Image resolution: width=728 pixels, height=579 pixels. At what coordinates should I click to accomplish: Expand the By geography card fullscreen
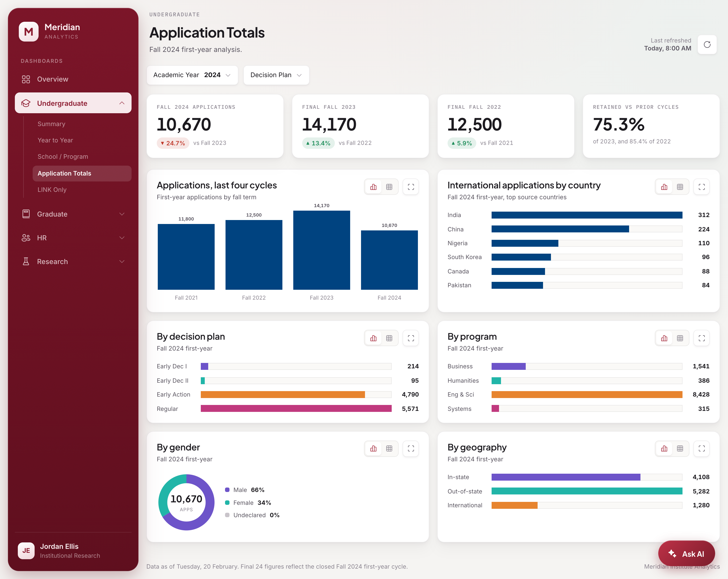click(702, 449)
